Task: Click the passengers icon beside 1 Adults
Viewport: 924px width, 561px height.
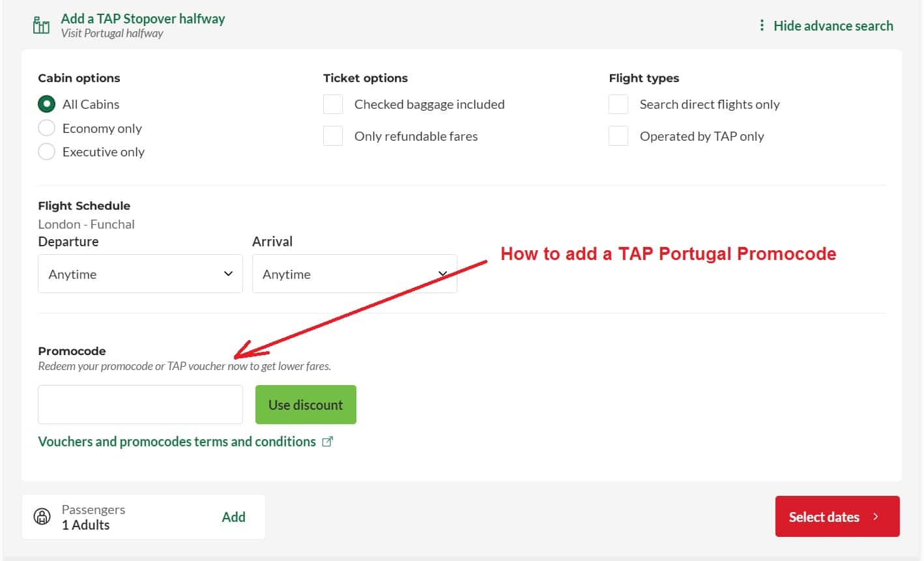Action: [x=42, y=516]
